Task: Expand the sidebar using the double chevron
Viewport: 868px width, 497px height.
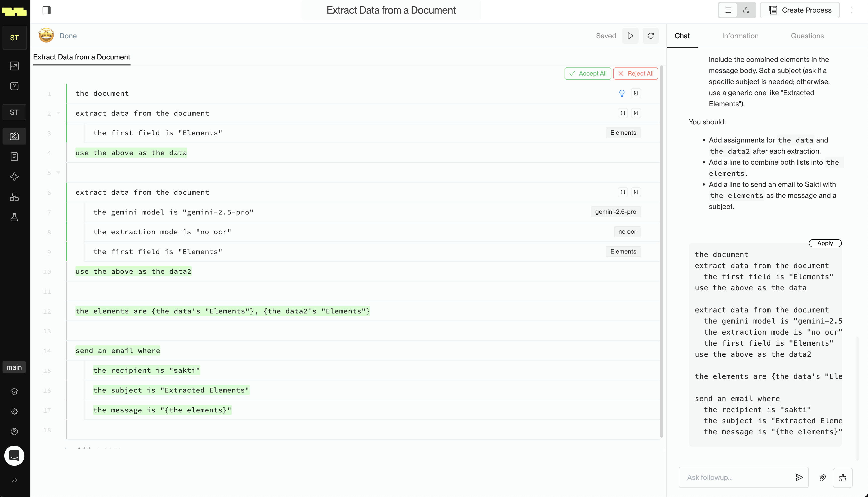Action: pos(14,479)
